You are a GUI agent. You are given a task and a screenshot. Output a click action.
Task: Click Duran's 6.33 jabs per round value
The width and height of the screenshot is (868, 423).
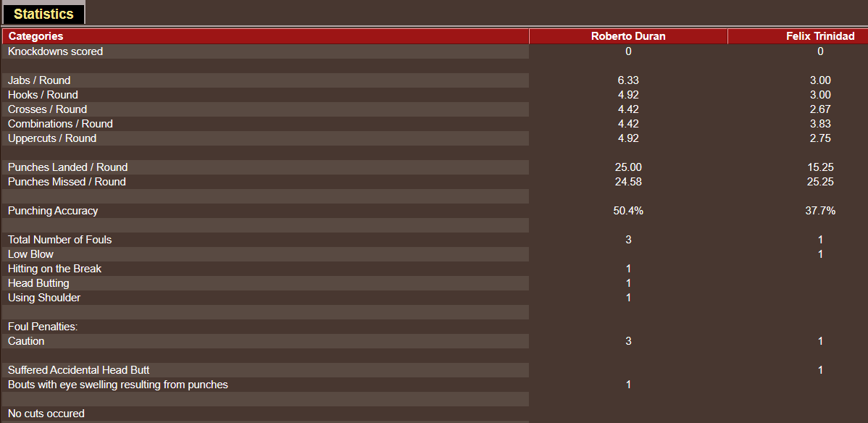[627, 80]
